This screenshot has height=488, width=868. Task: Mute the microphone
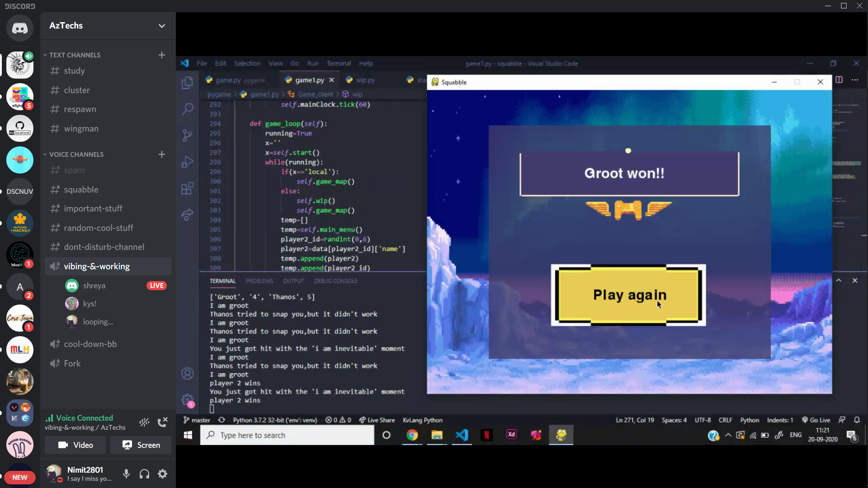click(126, 474)
